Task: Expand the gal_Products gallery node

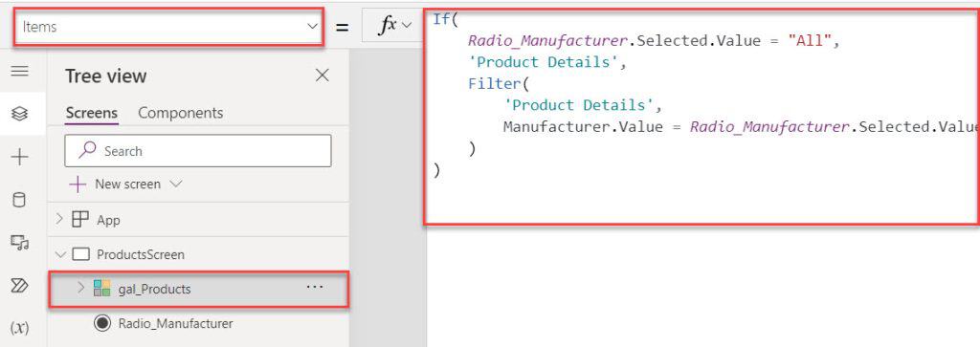Action: 80,288
